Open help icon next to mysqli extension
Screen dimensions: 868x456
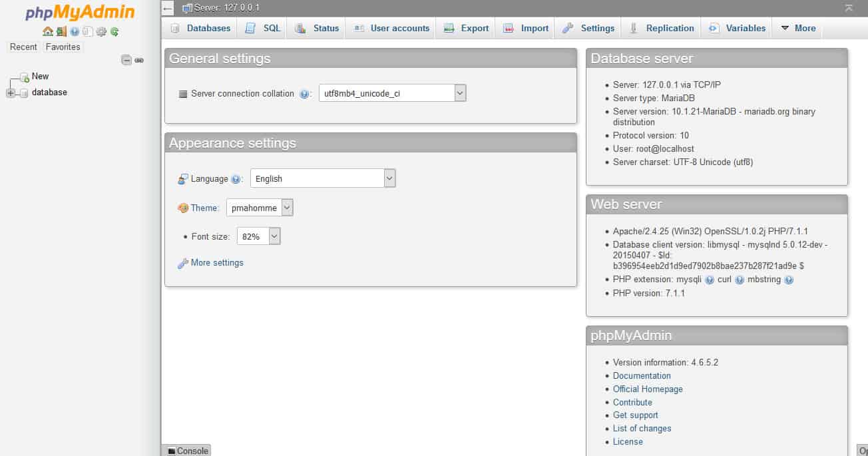click(710, 280)
